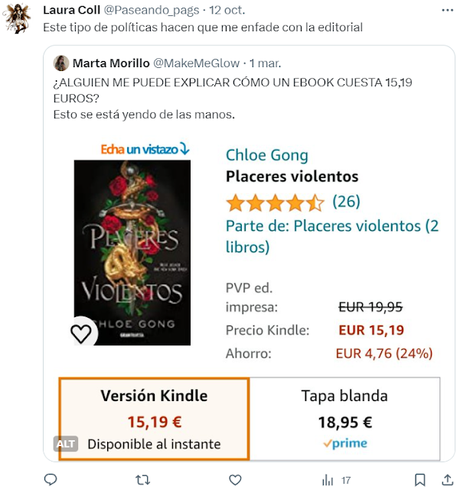Click the ALT image description badge
Viewport: 460px width, 489px height.
66,444
